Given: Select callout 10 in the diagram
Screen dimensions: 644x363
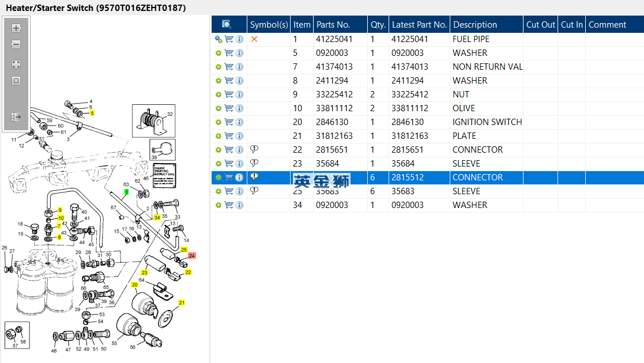Looking at the screenshot, I should tap(61, 218).
